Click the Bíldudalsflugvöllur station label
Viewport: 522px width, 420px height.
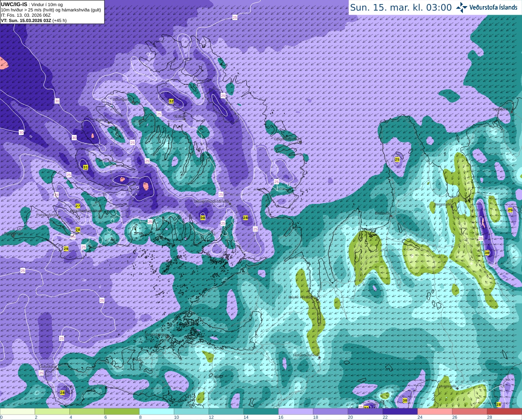[86, 211]
